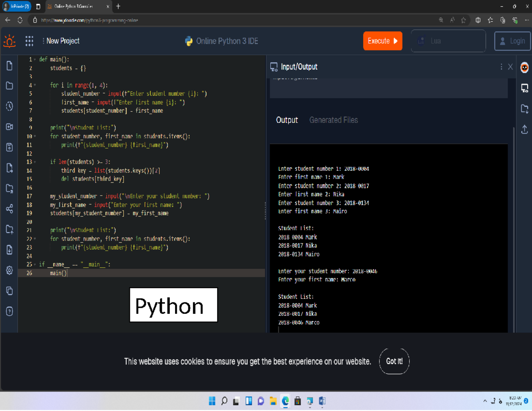Select the Output tab

coord(287,120)
